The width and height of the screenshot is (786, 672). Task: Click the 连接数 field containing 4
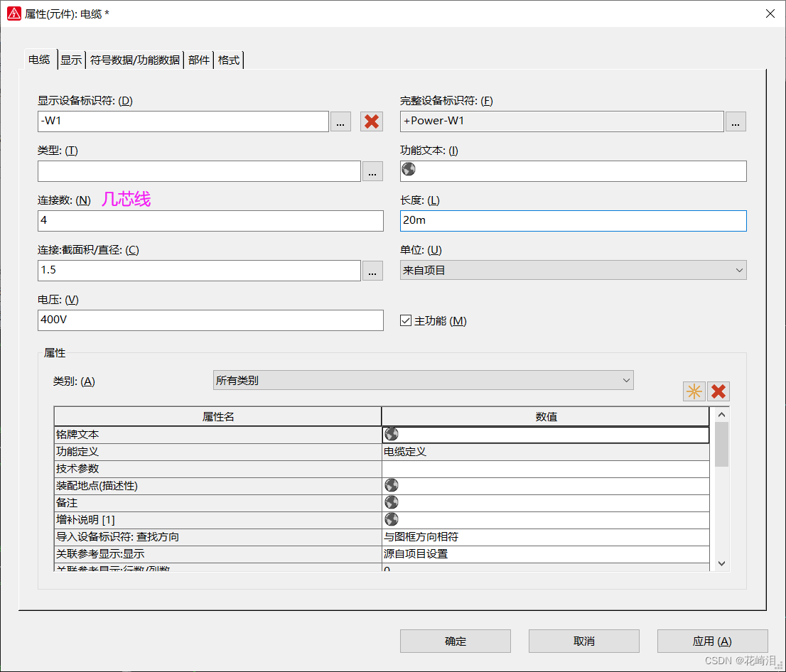[x=210, y=221]
